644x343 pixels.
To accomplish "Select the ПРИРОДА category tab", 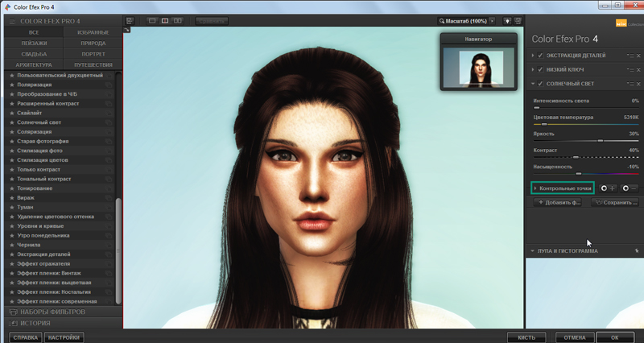I will 93,43.
